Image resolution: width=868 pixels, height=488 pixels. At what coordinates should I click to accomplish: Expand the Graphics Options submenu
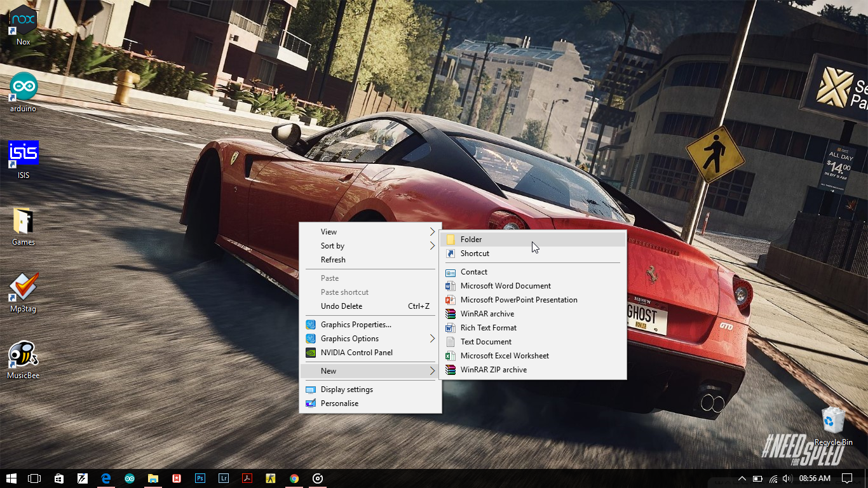tap(370, 339)
